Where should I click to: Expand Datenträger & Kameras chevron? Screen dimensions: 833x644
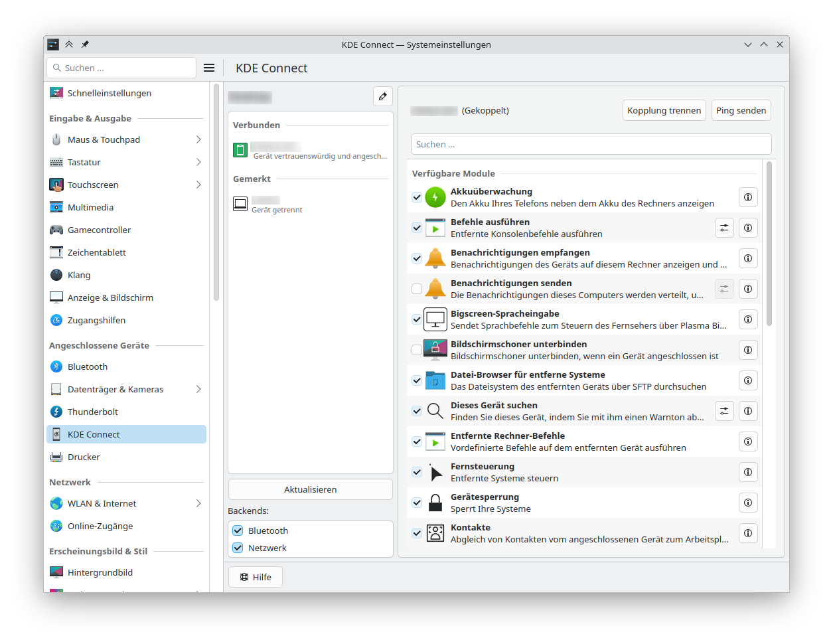198,389
